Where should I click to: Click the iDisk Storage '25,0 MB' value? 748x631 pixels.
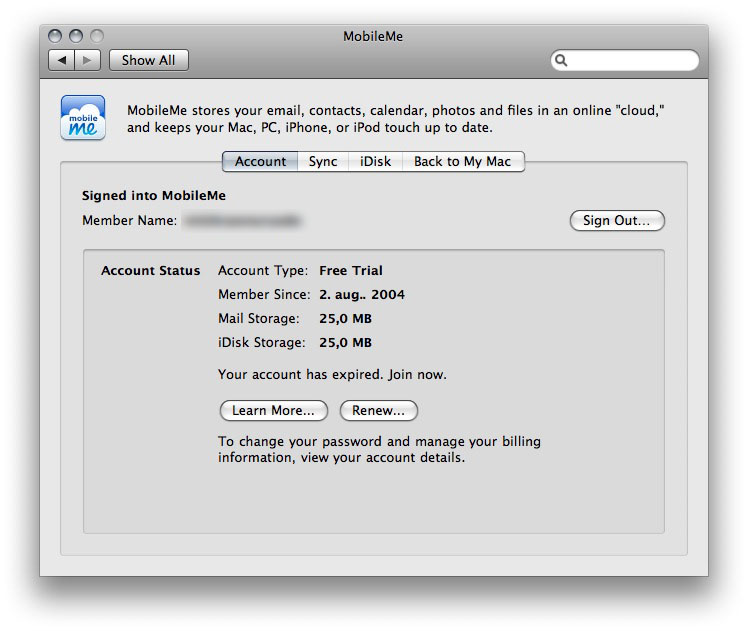pyautogui.click(x=345, y=343)
